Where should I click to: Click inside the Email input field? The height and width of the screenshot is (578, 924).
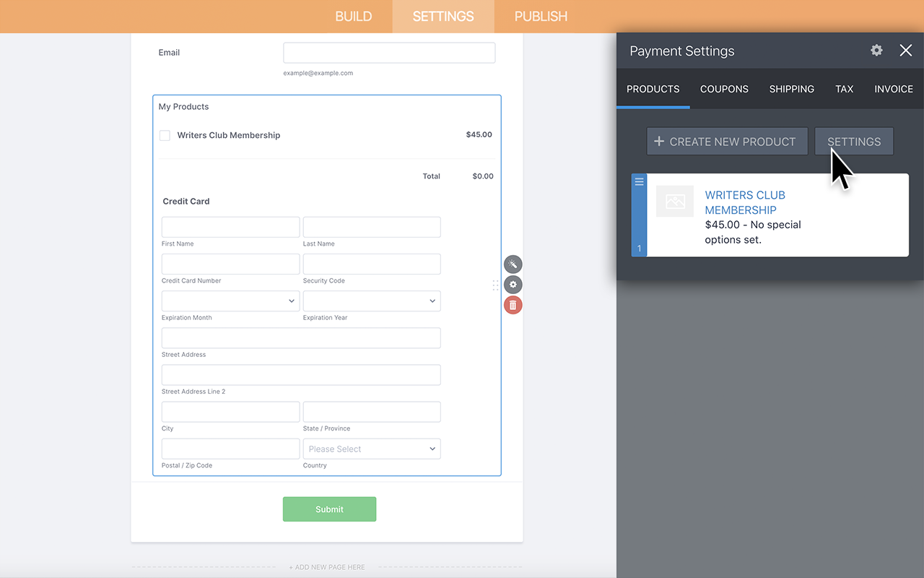(x=389, y=52)
